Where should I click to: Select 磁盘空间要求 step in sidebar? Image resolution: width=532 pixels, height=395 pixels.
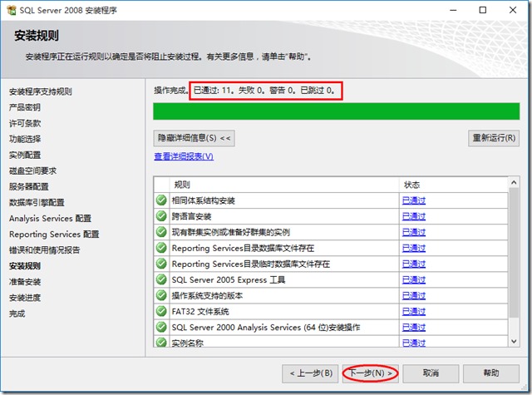(32, 170)
